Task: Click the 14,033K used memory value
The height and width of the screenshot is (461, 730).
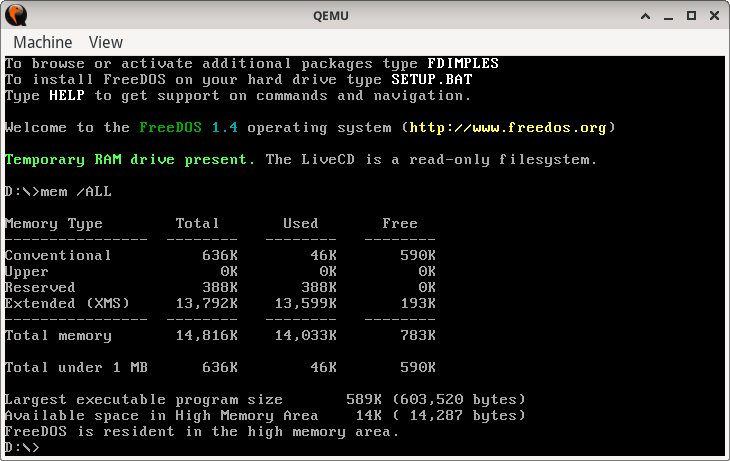Action: click(305, 336)
